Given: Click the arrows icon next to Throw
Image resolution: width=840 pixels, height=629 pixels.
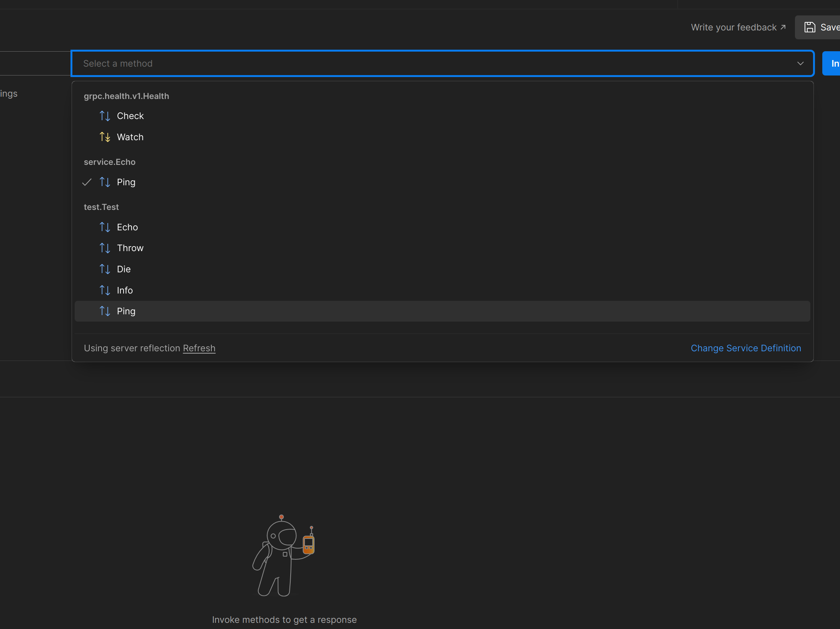Looking at the screenshot, I should [105, 248].
